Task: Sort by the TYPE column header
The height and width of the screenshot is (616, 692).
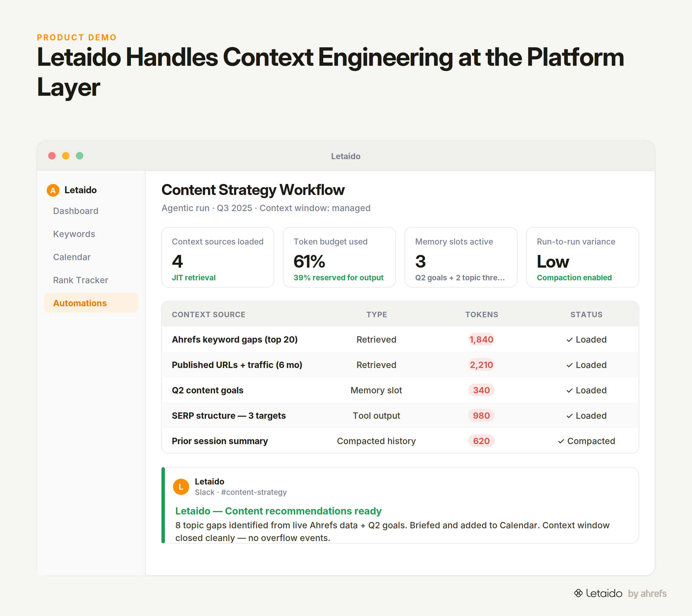Action: pyautogui.click(x=377, y=315)
